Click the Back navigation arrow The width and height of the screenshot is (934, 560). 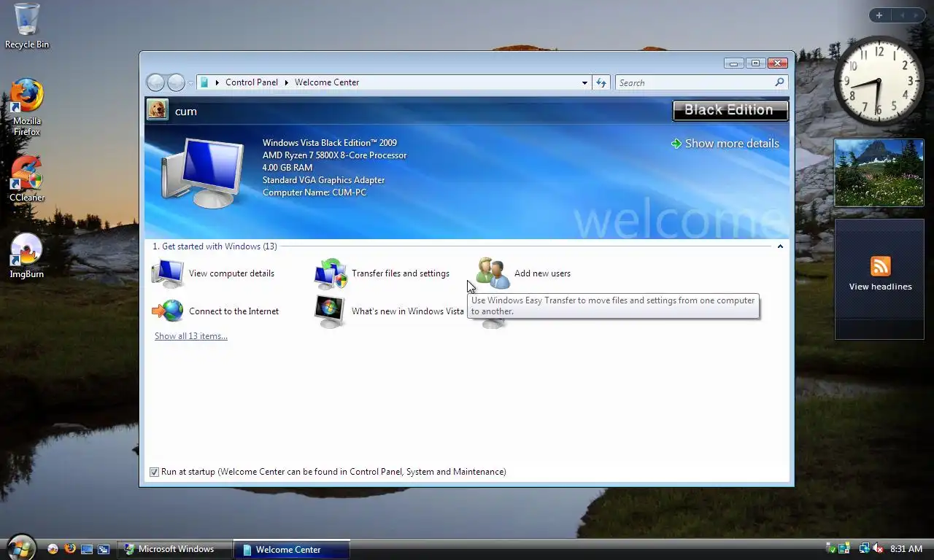click(x=155, y=82)
